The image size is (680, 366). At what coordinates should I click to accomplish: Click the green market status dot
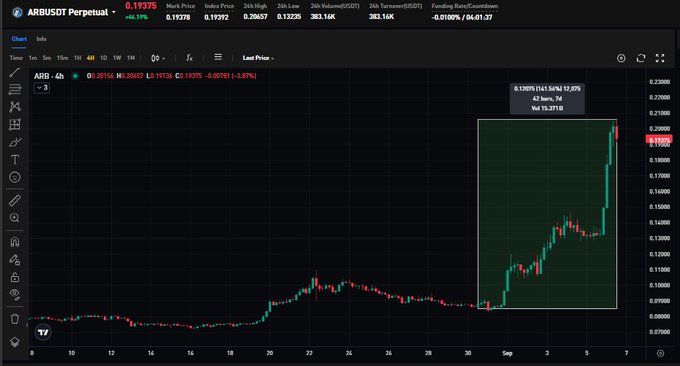tap(75, 76)
